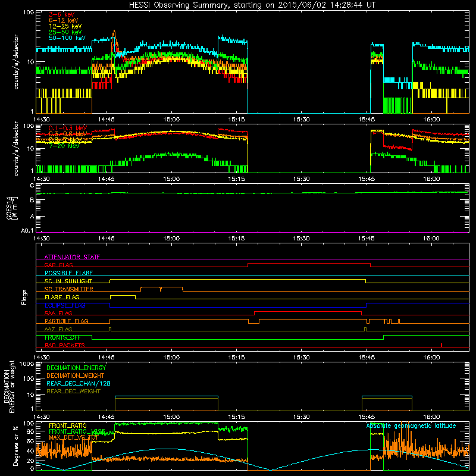Image resolution: width=476 pixels, height=476 pixels.
Task: Select the SC_IN_SUNLIGHT flag label
Action: click(68, 281)
